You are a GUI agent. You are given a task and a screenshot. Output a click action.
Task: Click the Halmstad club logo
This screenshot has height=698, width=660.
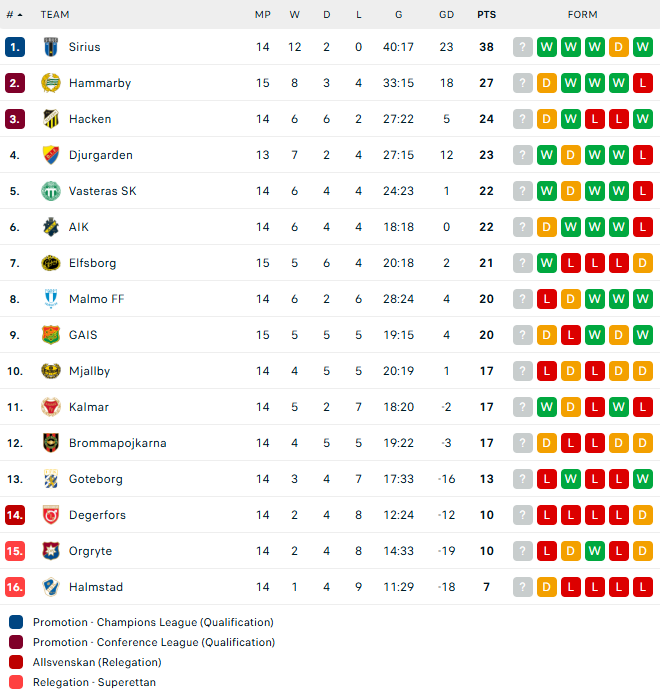[51, 587]
